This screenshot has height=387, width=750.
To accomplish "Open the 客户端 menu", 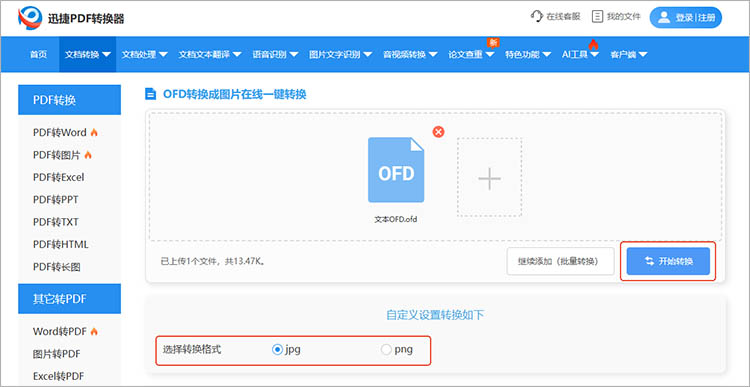I will [x=629, y=55].
